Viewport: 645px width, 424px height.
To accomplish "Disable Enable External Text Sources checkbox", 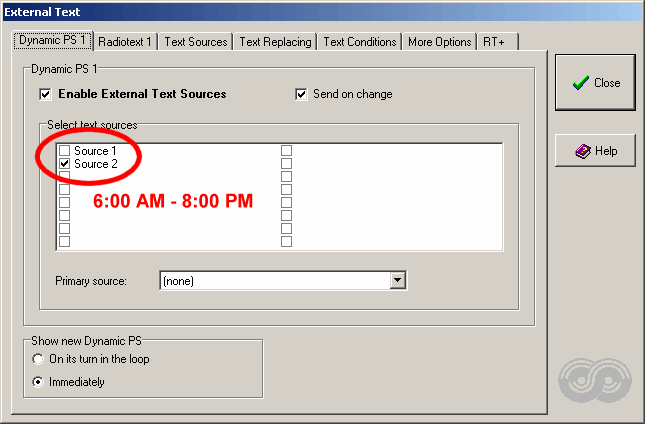I will [x=45, y=94].
